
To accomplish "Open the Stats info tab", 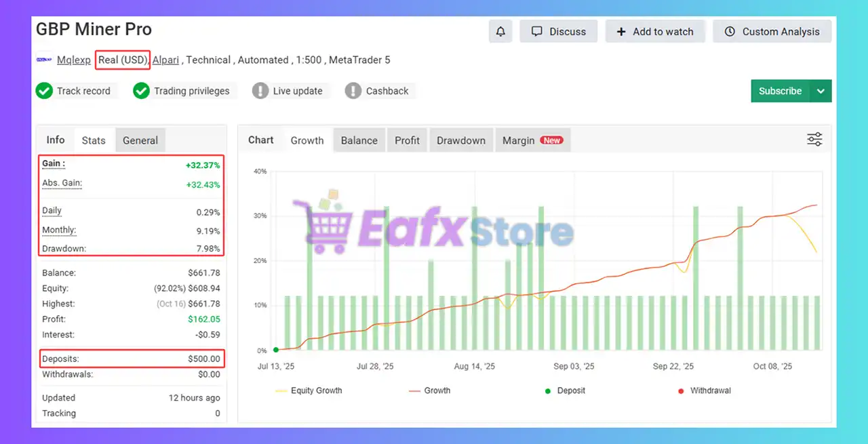I will pos(94,140).
